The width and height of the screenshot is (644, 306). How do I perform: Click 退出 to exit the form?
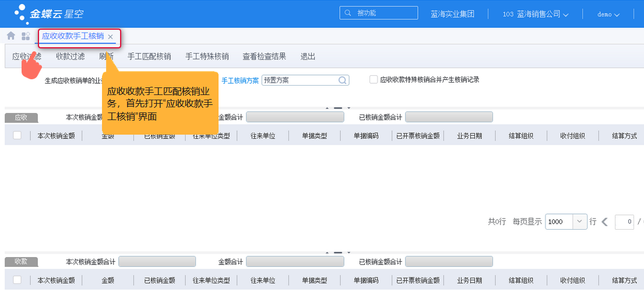click(x=308, y=57)
